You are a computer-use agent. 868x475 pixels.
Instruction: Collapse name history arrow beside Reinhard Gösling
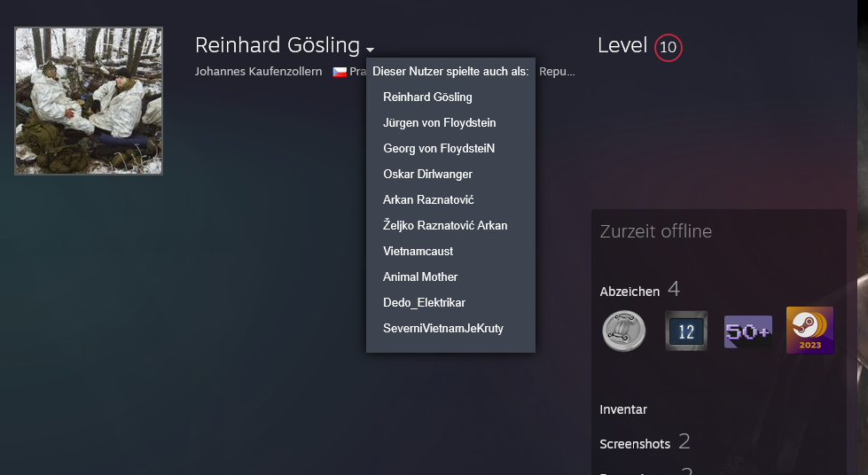tap(370, 50)
